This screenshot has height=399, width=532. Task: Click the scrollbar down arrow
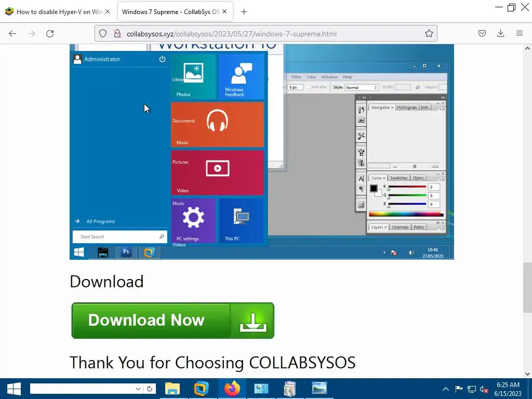click(x=527, y=374)
